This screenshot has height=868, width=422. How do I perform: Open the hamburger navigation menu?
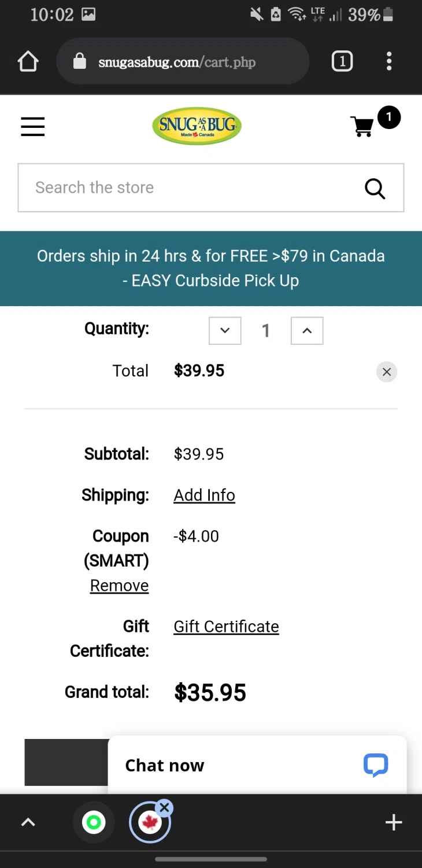click(x=33, y=126)
